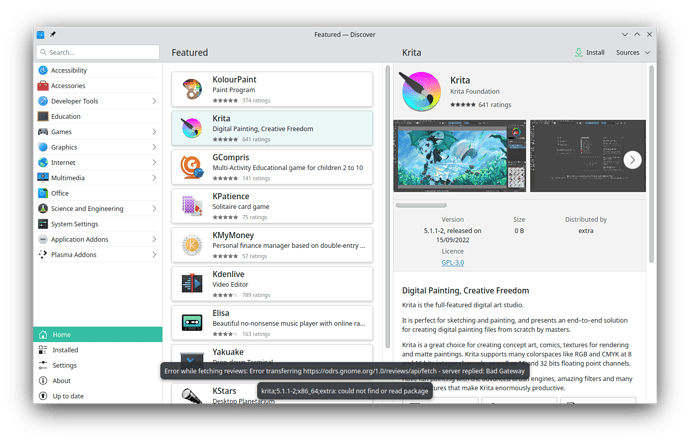Click the '641 ratings' text in Krita details
690x443 pixels.
495,105
